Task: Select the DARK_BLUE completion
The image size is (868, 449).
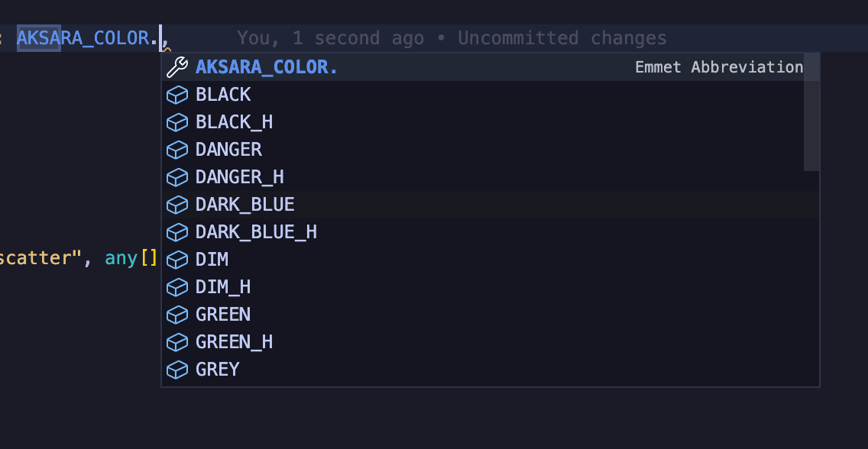Action: tap(245, 205)
